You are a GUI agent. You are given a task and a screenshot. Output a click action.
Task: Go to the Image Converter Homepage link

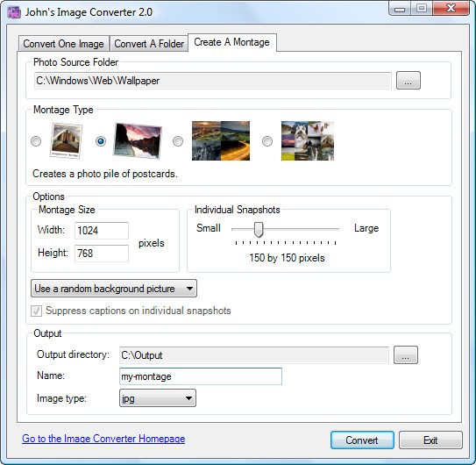[x=103, y=439]
